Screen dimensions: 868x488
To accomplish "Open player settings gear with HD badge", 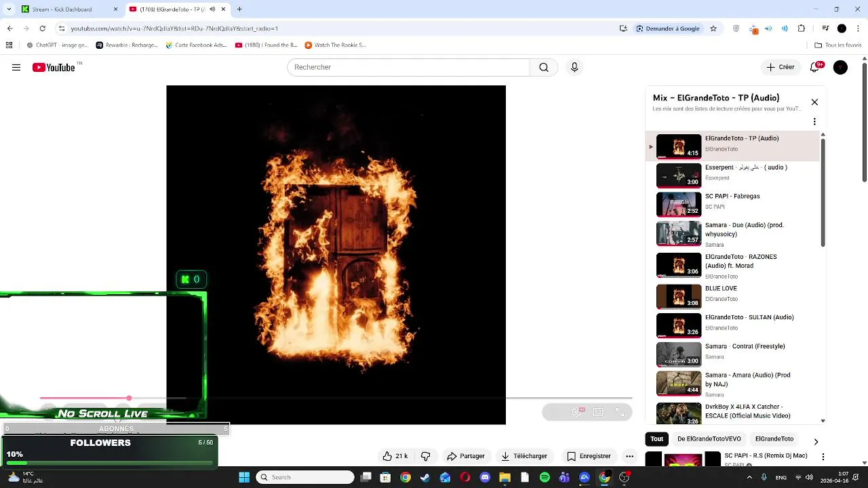I will click(x=577, y=411).
